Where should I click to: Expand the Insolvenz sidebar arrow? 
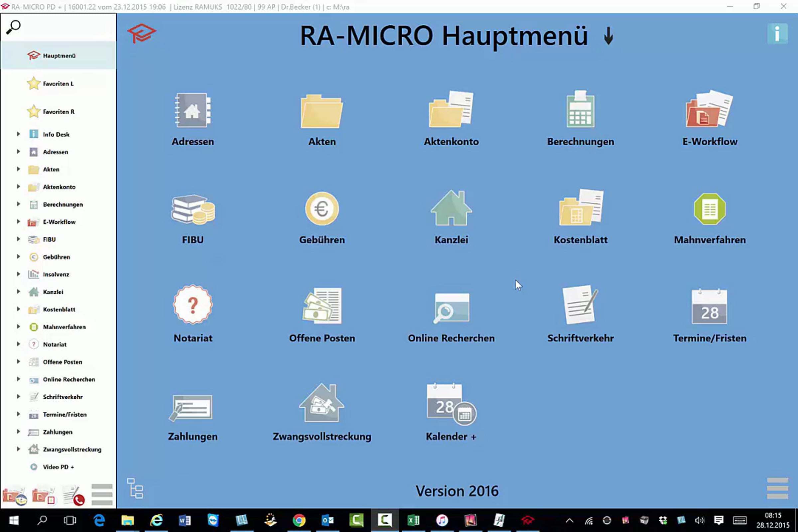click(x=18, y=274)
